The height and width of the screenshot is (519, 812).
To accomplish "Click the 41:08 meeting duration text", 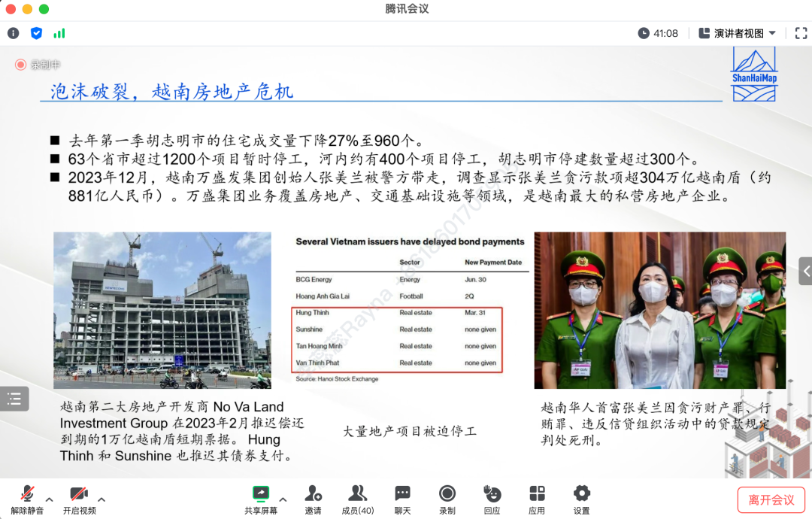I will pos(666,34).
